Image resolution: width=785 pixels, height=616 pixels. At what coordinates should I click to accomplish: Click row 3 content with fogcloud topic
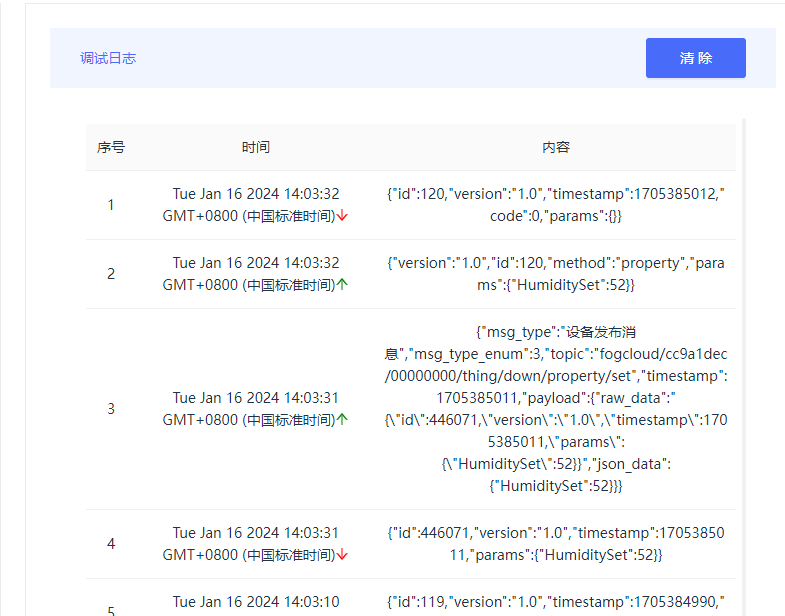click(556, 409)
